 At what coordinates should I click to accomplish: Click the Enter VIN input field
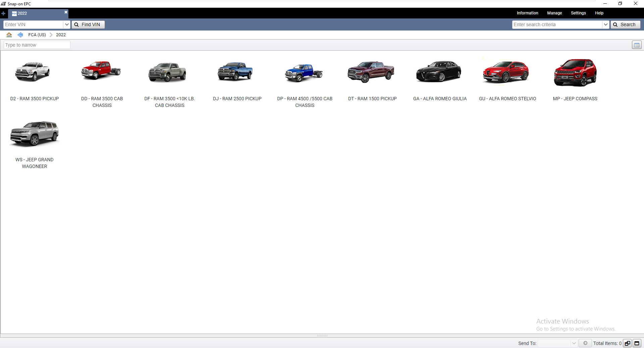click(33, 24)
